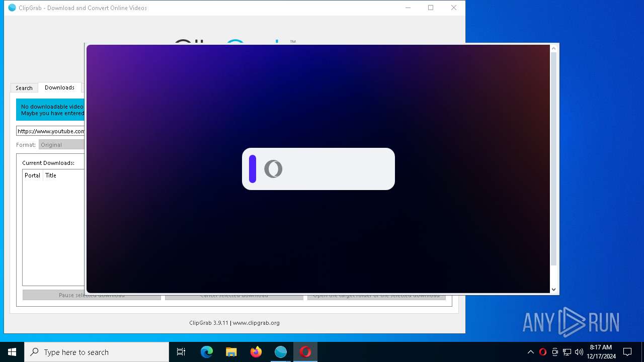
Task: Launch Firefox from the taskbar
Action: 256,352
